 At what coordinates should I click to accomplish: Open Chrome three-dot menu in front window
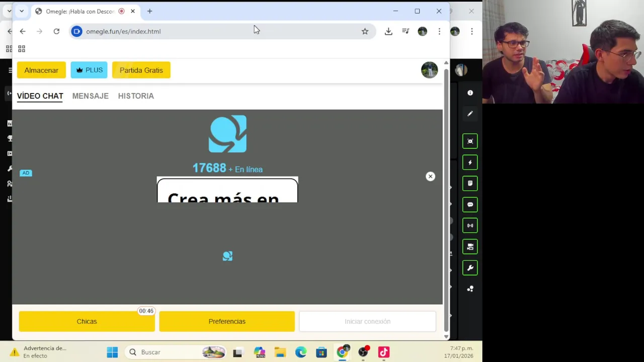[x=439, y=31]
